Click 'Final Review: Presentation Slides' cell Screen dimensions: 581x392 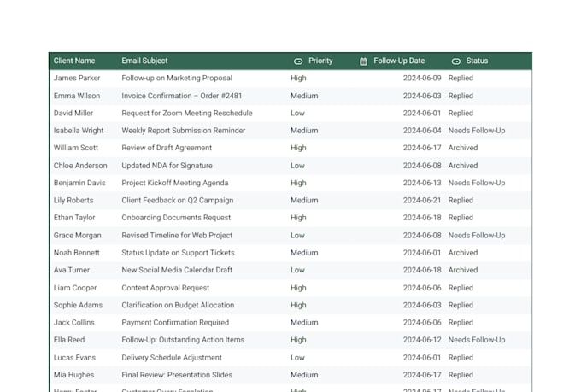(x=177, y=375)
